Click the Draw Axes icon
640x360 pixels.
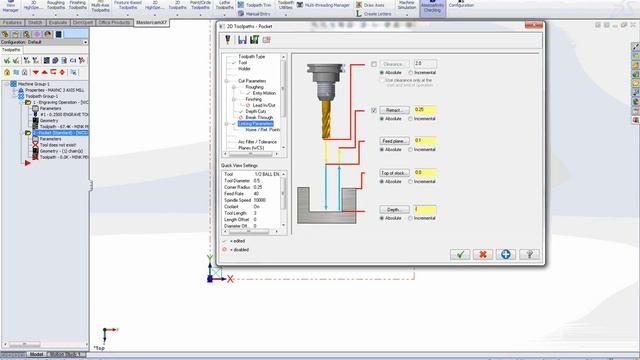359,5
